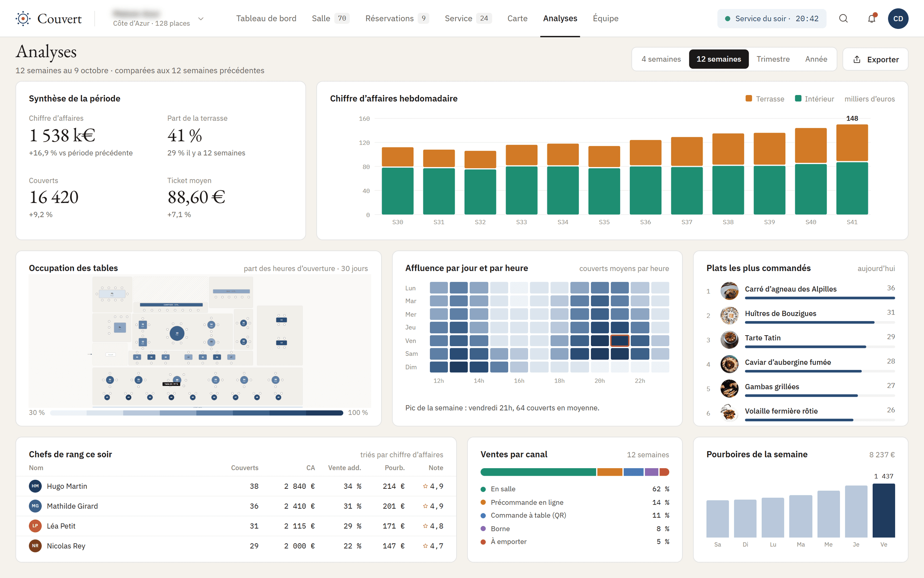Click the Carré d'agneau dish thumbnail

(x=729, y=291)
